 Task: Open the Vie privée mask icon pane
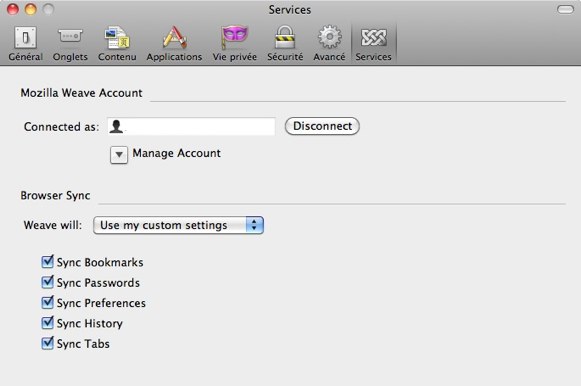pyautogui.click(x=235, y=43)
